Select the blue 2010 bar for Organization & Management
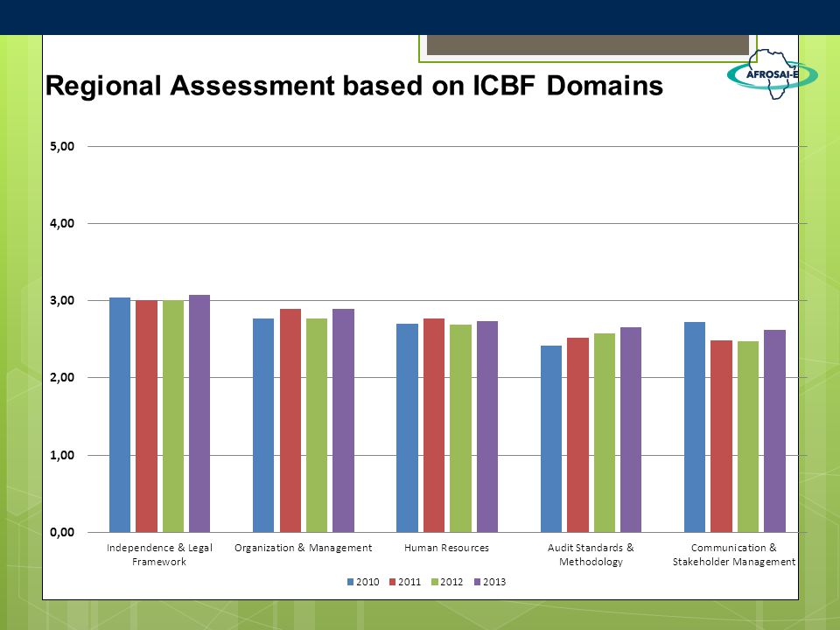 pos(263,425)
